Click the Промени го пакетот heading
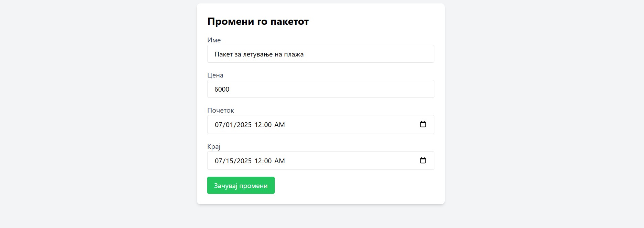The image size is (644, 228). tap(258, 21)
